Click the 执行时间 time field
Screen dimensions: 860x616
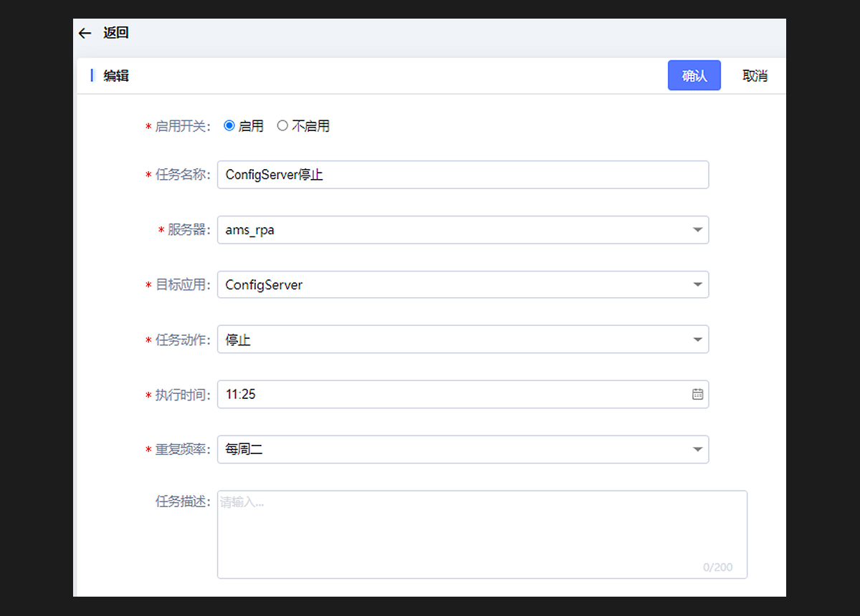pos(463,394)
